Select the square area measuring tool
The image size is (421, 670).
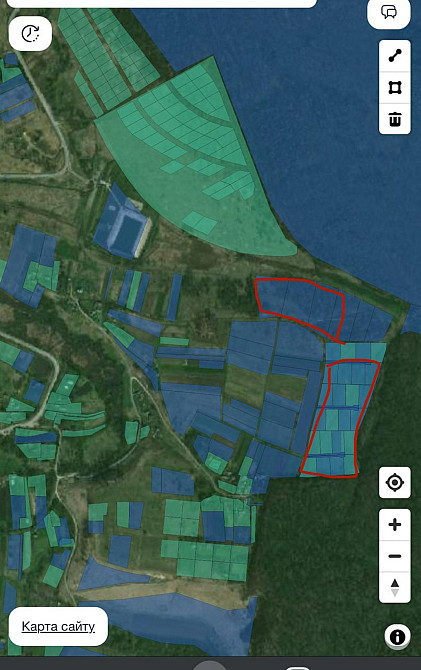(x=395, y=88)
